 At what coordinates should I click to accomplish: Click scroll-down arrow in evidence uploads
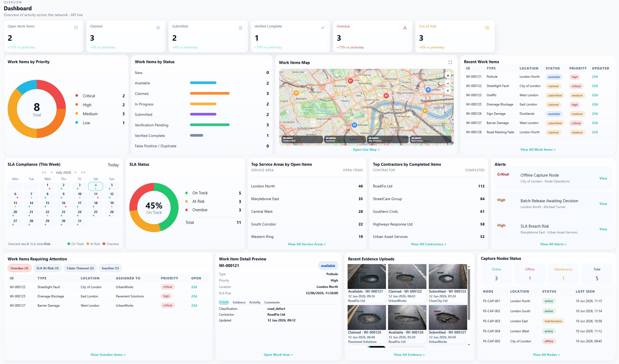pyautogui.click(x=469, y=345)
